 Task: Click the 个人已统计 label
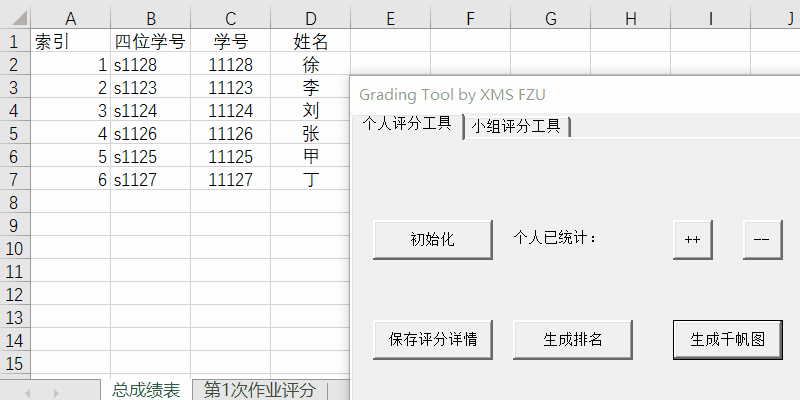coord(555,238)
